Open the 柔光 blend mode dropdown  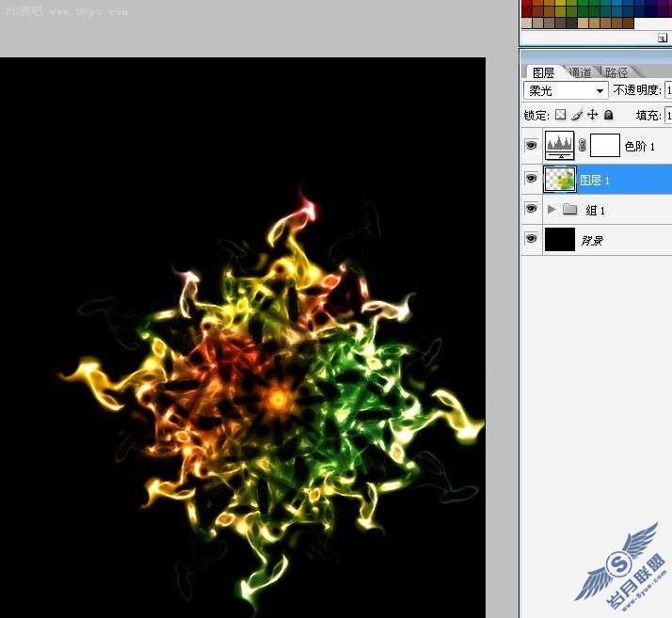coord(566,90)
